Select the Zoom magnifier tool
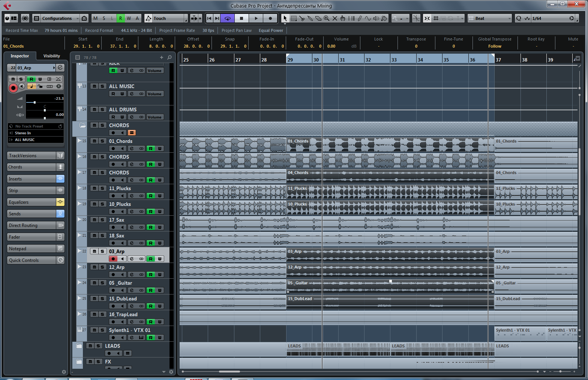The image size is (588, 380). (327, 18)
